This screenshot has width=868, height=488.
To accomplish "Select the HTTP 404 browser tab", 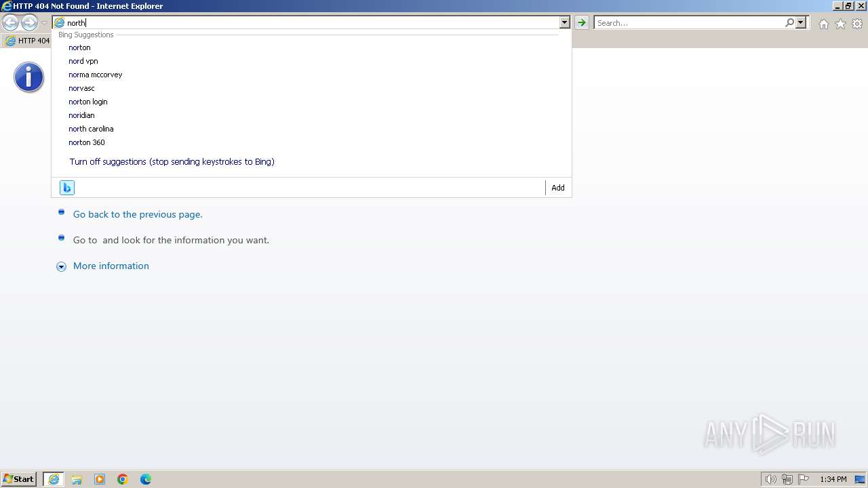I will (x=27, y=41).
